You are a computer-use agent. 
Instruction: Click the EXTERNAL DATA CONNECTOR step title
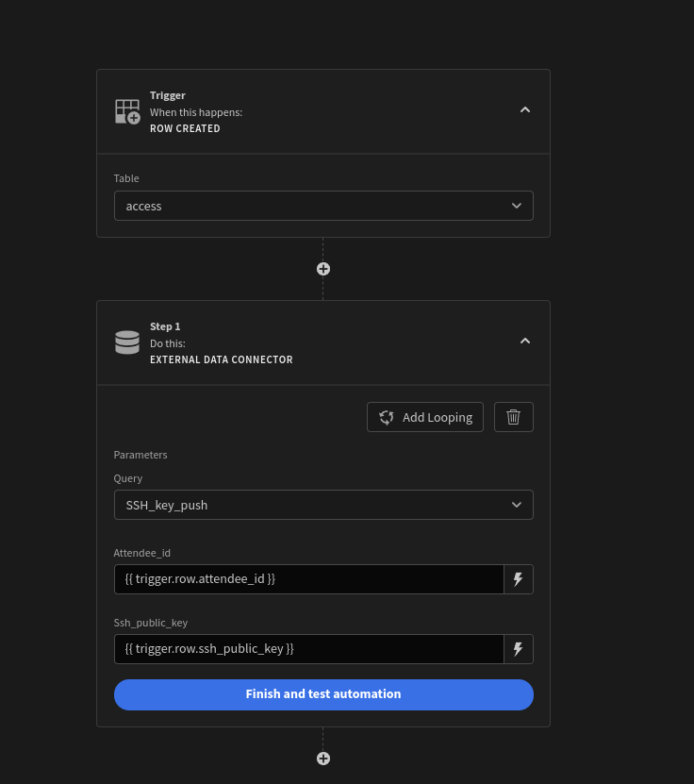click(x=222, y=359)
